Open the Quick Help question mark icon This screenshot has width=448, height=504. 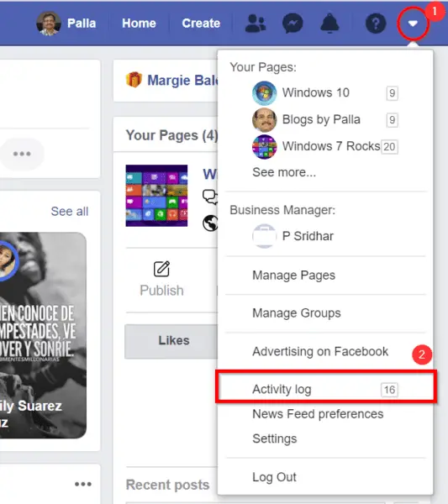coord(376,24)
